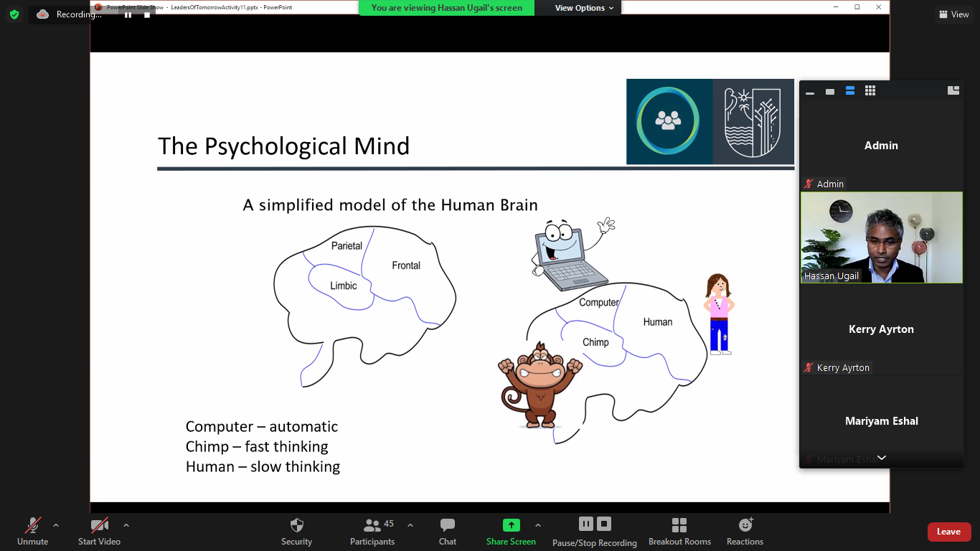Image resolution: width=980 pixels, height=551 pixels.
Task: Click the waving laptop cartoon on slide
Action: coord(573,254)
